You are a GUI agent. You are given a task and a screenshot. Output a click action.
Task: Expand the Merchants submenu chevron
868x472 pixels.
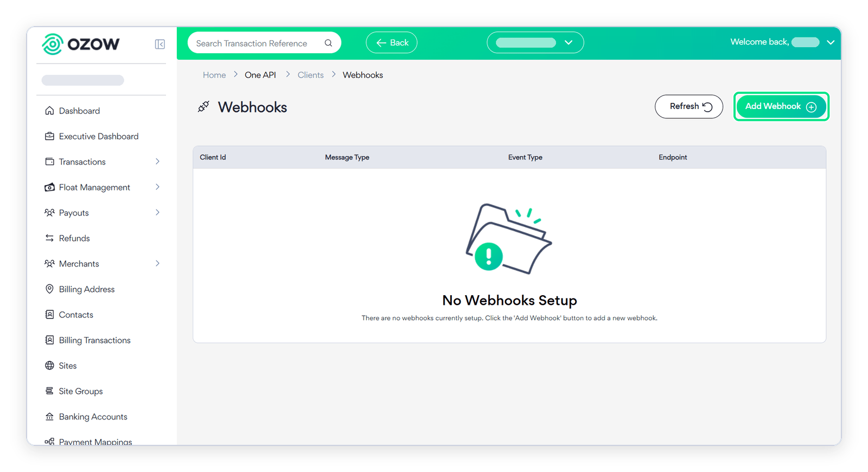pos(158,264)
